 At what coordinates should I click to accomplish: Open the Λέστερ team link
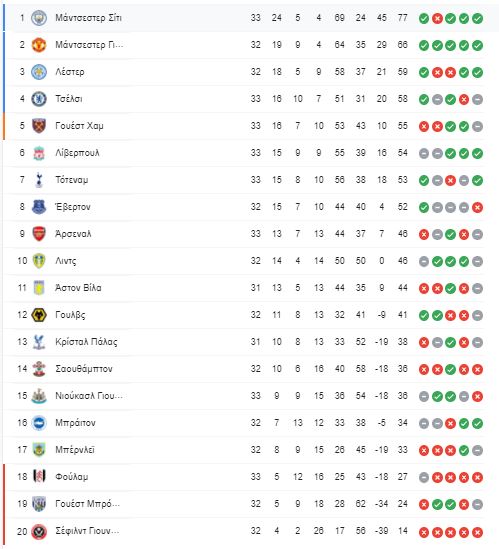click(70, 72)
